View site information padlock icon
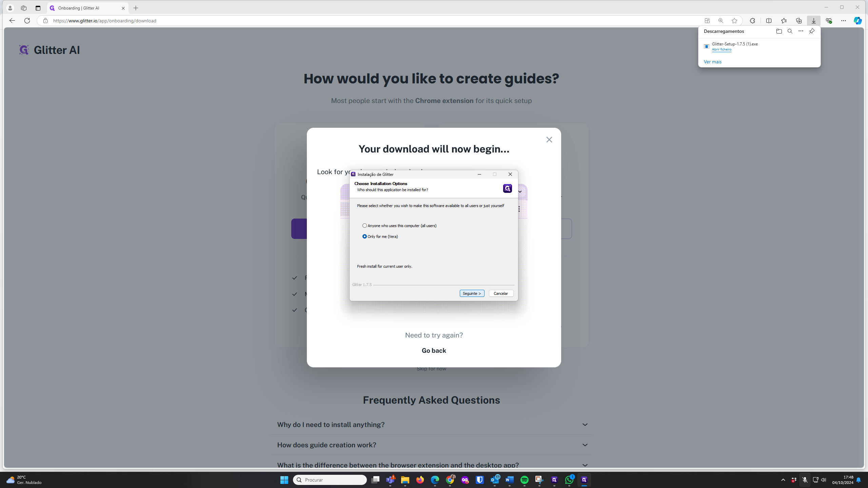This screenshot has width=868, height=488. [x=45, y=21]
